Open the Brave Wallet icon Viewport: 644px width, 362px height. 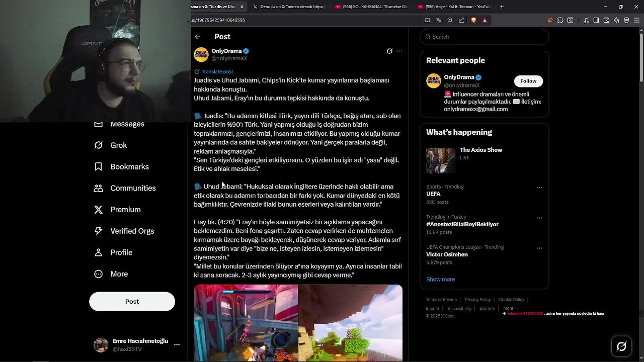pyautogui.click(x=606, y=20)
